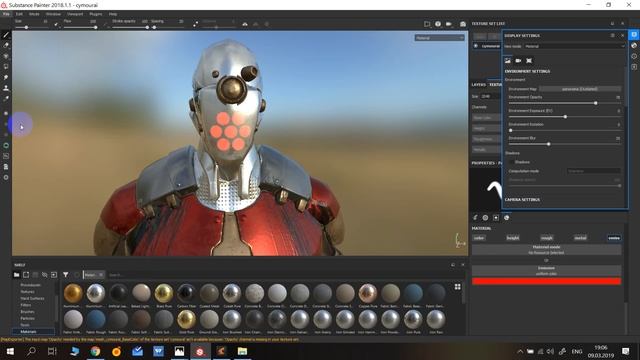Remove the Materials filter tag in shelf

click(101, 275)
